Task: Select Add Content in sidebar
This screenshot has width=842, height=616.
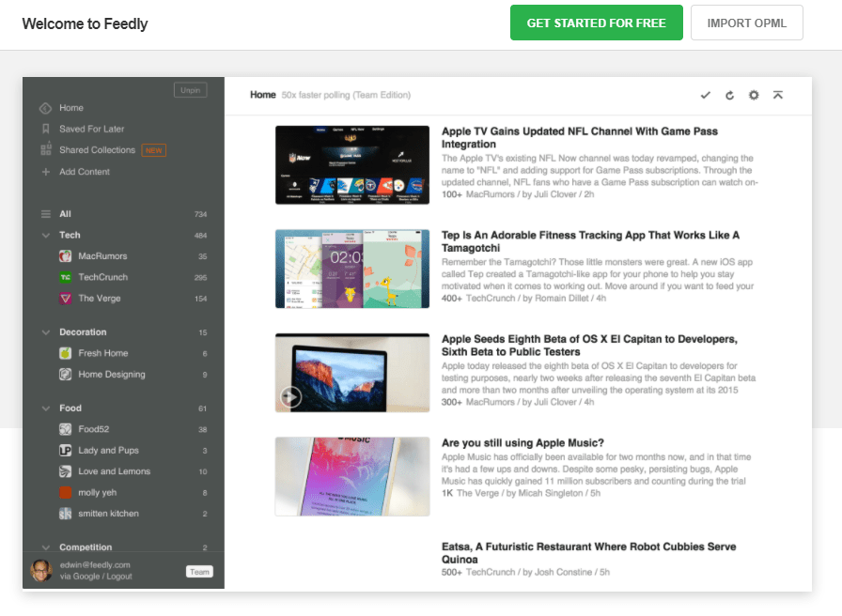Action: tap(85, 172)
